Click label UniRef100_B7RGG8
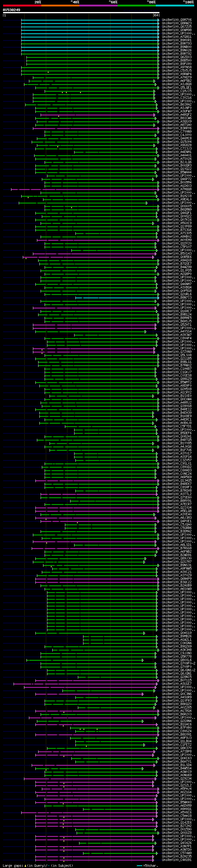197x868 pixels. pos(177,548)
